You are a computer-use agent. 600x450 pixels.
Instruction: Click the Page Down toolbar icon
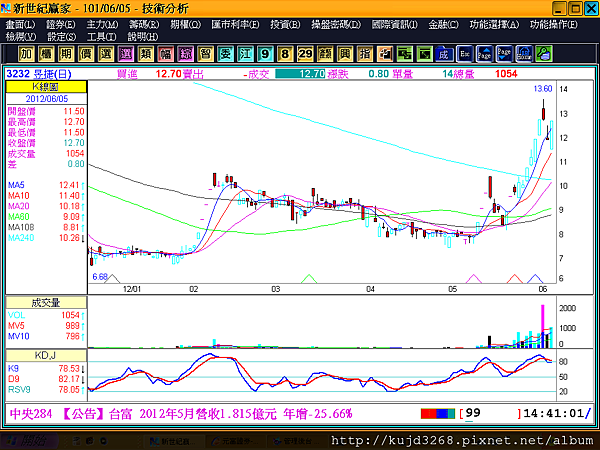point(504,54)
